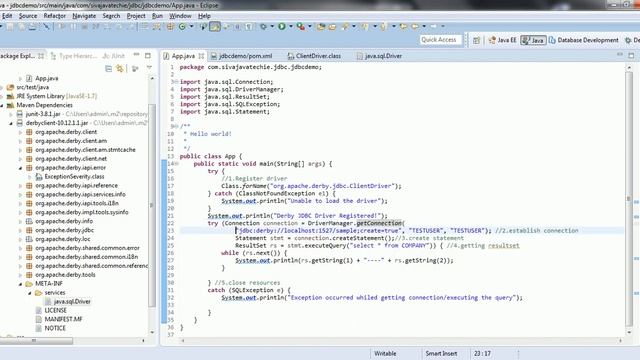Click the Run Last Tool red-briefcase icon
640x360 pixels.
pos(301,27)
